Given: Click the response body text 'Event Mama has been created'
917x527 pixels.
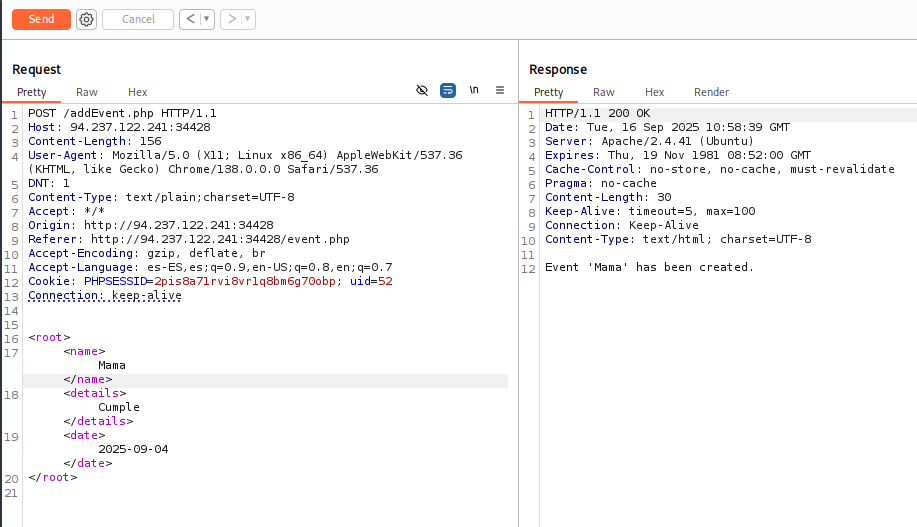Looking at the screenshot, I should tap(648, 268).
